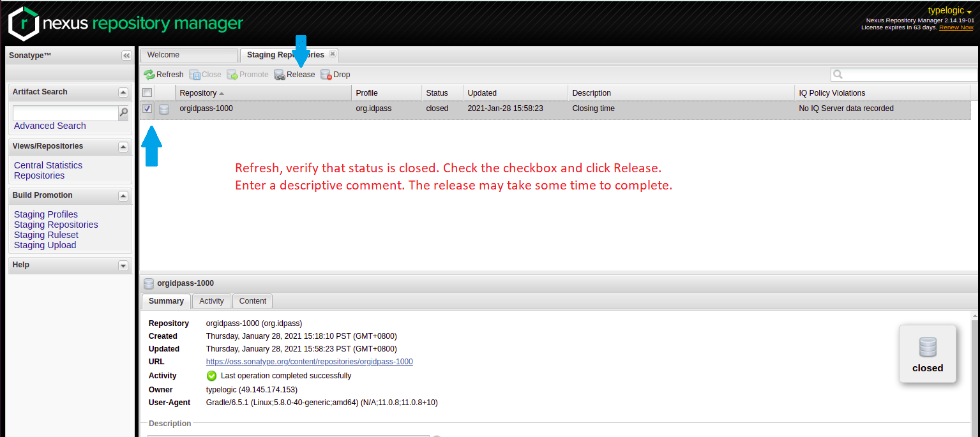Collapse the Sonatype sidebar with double-arrow icon

(126, 56)
